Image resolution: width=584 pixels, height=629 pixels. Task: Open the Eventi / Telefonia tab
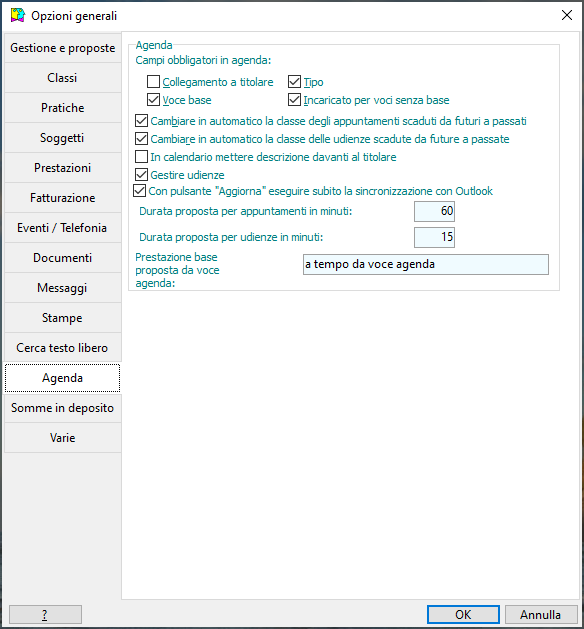pos(63,228)
